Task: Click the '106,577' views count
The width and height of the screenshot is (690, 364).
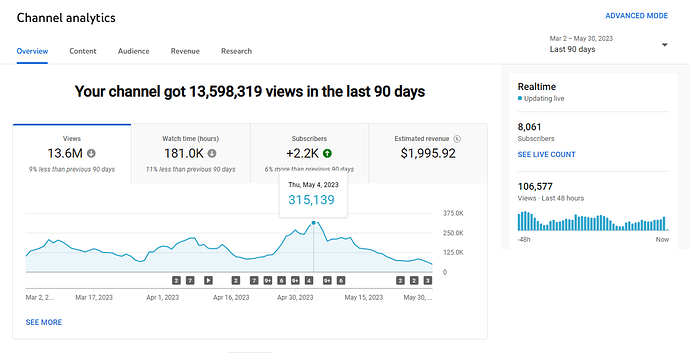Action: pos(535,187)
